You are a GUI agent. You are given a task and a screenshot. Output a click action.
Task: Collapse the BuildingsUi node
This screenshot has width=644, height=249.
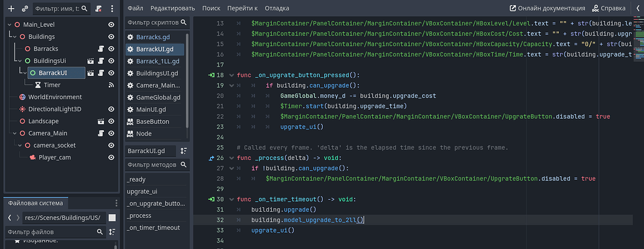click(20, 61)
